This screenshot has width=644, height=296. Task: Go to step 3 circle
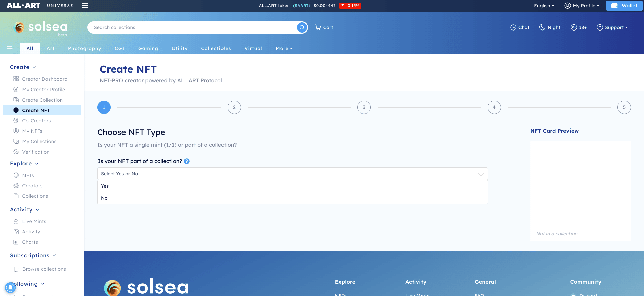click(364, 107)
